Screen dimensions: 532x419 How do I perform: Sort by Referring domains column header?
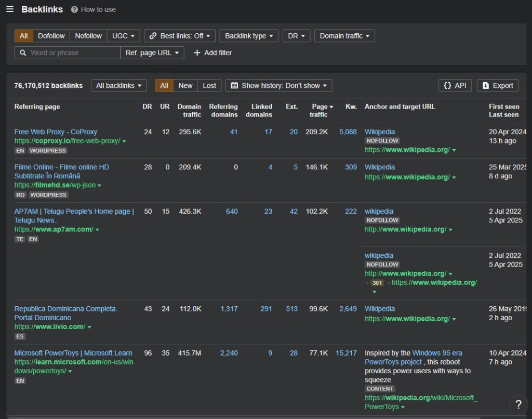[223, 111]
